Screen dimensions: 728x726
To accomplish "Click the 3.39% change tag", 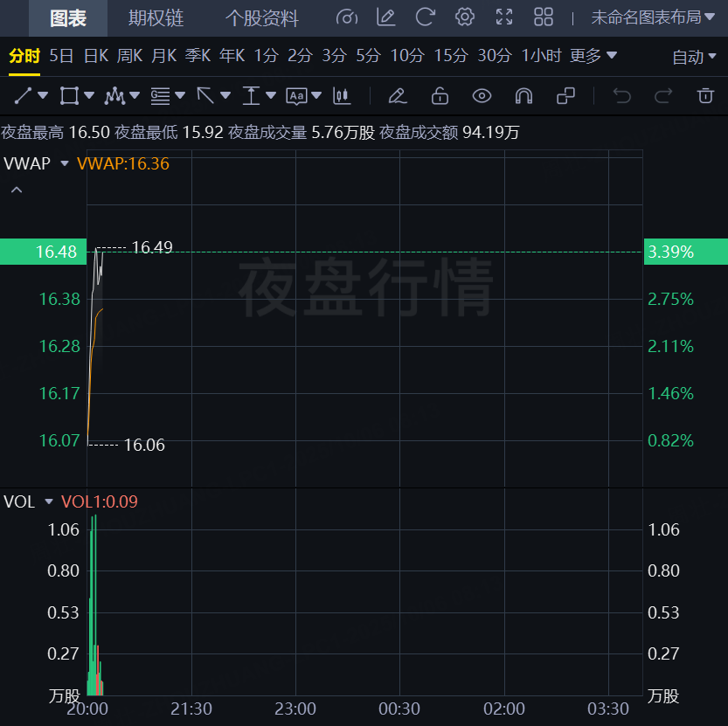I will [x=686, y=252].
